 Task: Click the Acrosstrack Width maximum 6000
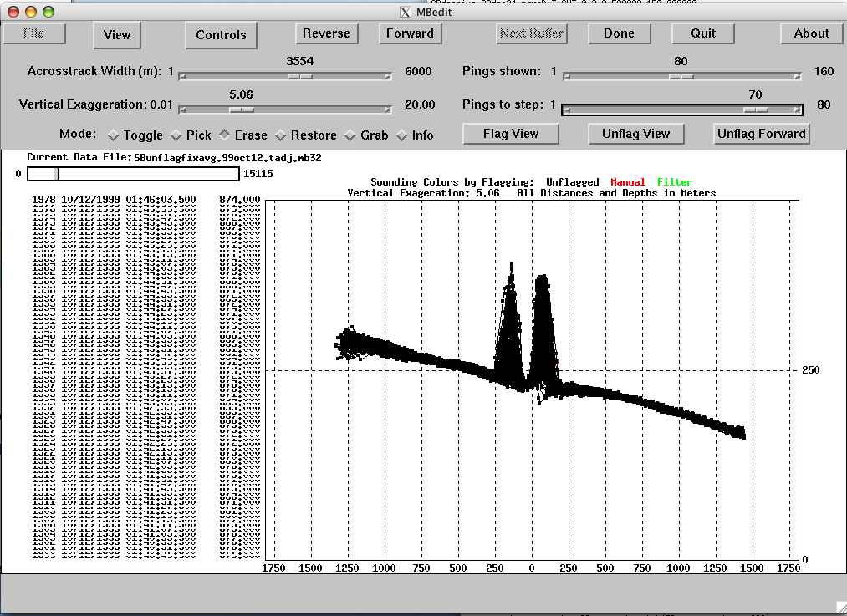(418, 71)
